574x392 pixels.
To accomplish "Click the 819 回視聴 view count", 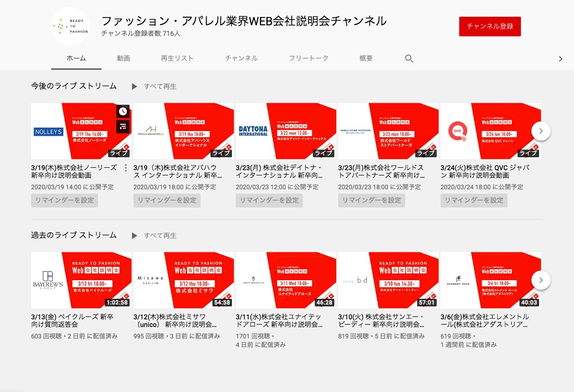I will tap(354, 336).
